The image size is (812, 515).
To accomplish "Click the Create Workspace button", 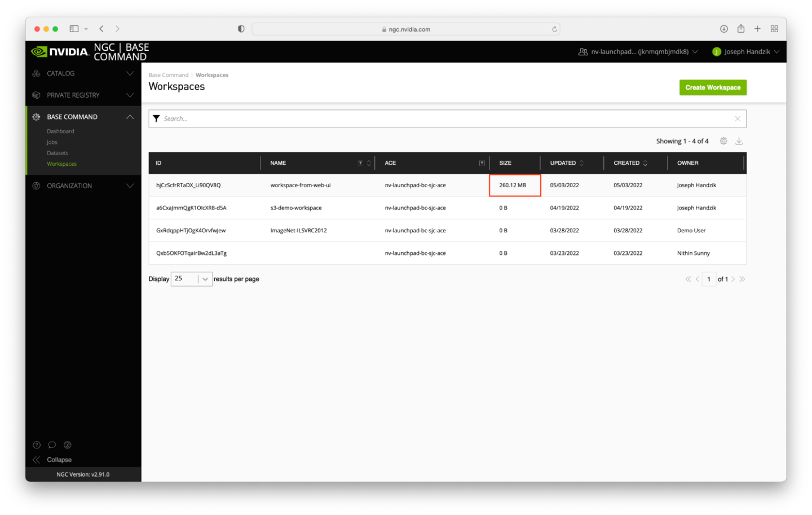I will [x=712, y=87].
